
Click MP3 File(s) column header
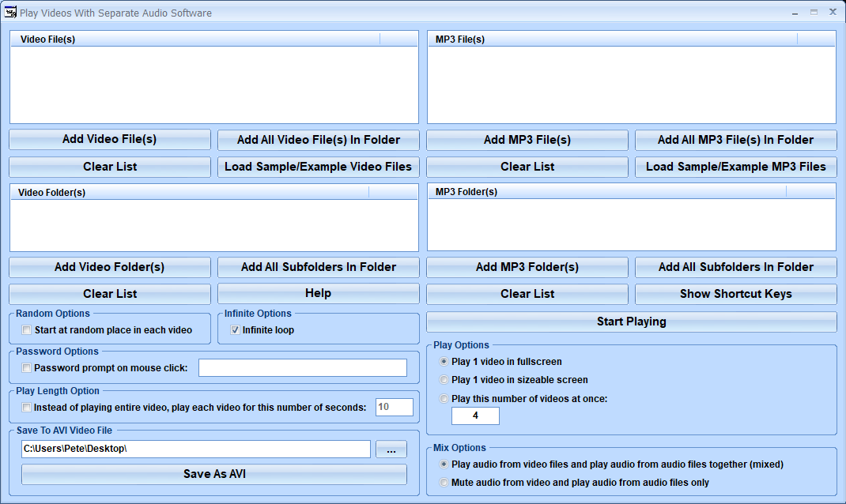pyautogui.click(x=613, y=39)
